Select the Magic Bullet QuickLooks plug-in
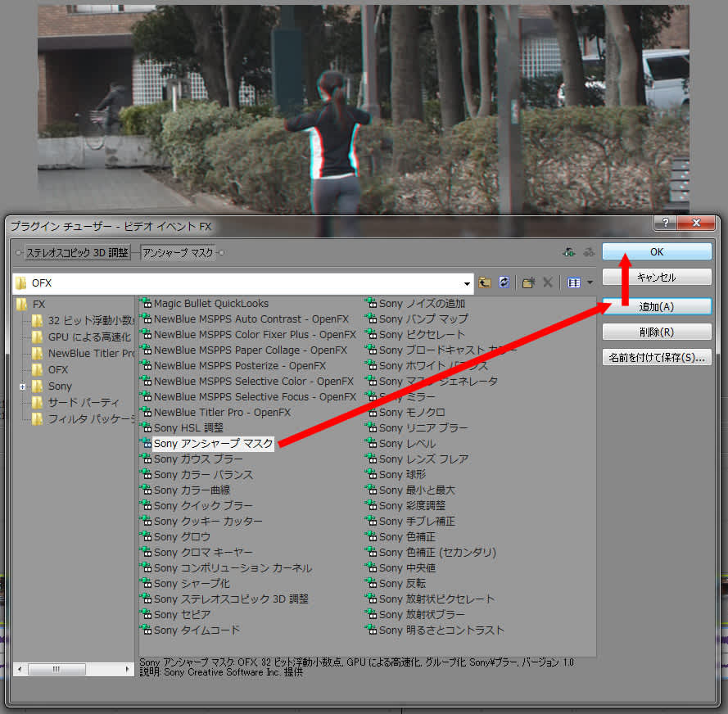Screen dimensions: 728x714 (210, 304)
